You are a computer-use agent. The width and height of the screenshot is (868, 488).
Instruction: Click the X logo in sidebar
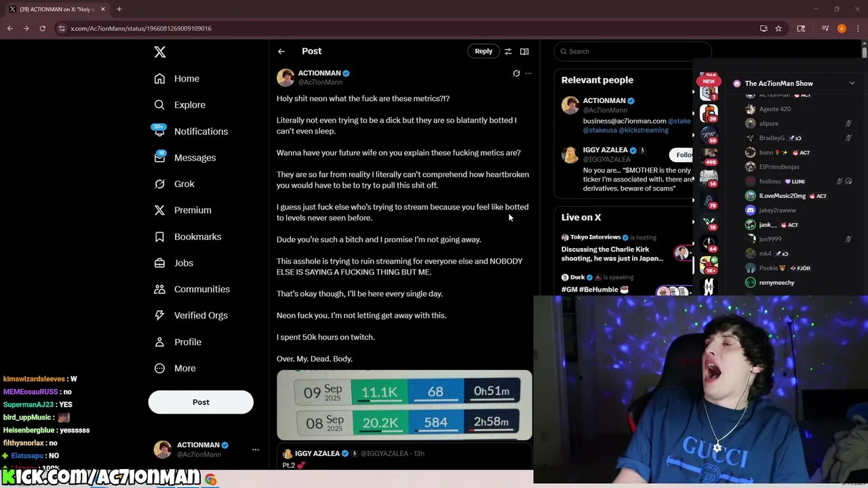pos(159,52)
